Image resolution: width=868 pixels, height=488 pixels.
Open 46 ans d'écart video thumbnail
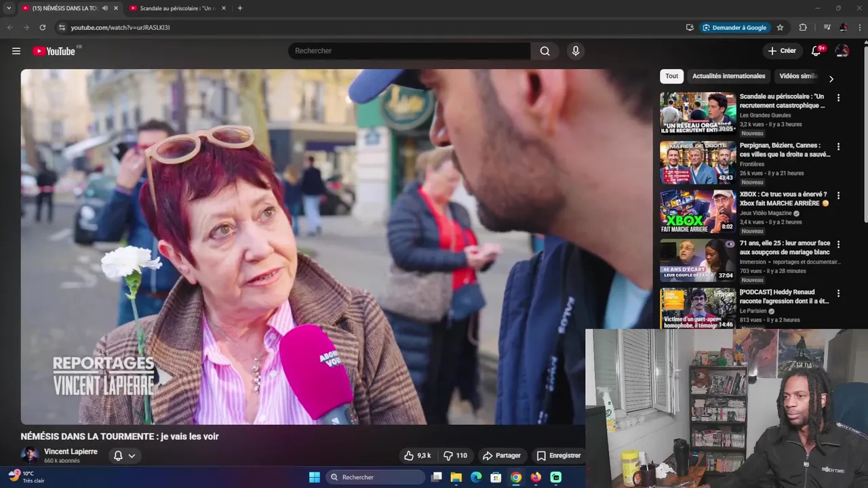[698, 260]
